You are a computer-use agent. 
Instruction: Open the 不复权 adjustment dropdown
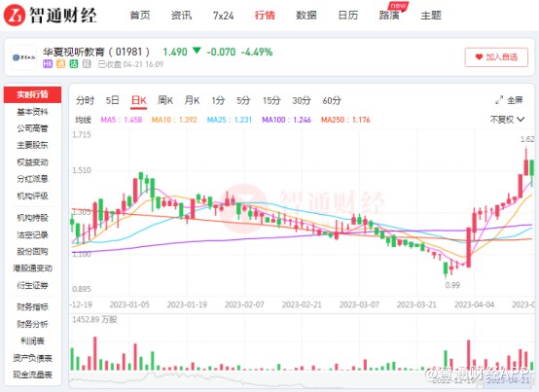(507, 120)
